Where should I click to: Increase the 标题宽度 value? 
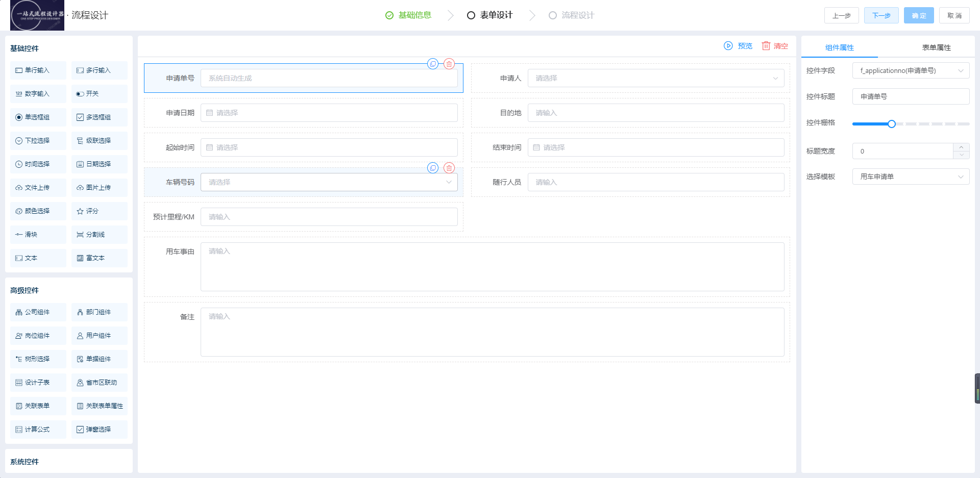pos(961,147)
